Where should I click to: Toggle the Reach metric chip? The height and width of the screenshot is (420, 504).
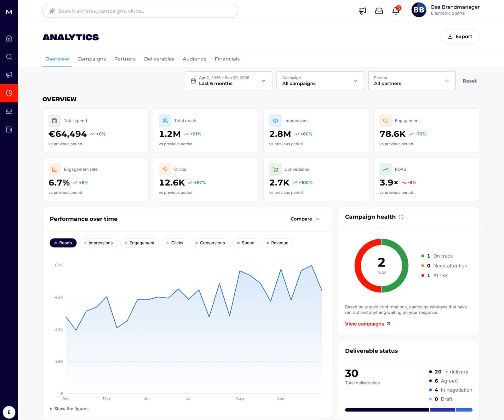click(63, 243)
